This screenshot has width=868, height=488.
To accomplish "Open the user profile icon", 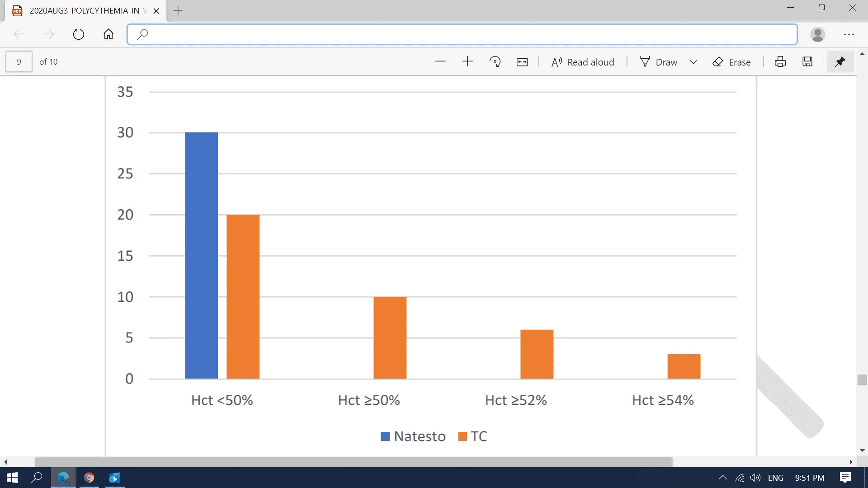I will coord(818,34).
